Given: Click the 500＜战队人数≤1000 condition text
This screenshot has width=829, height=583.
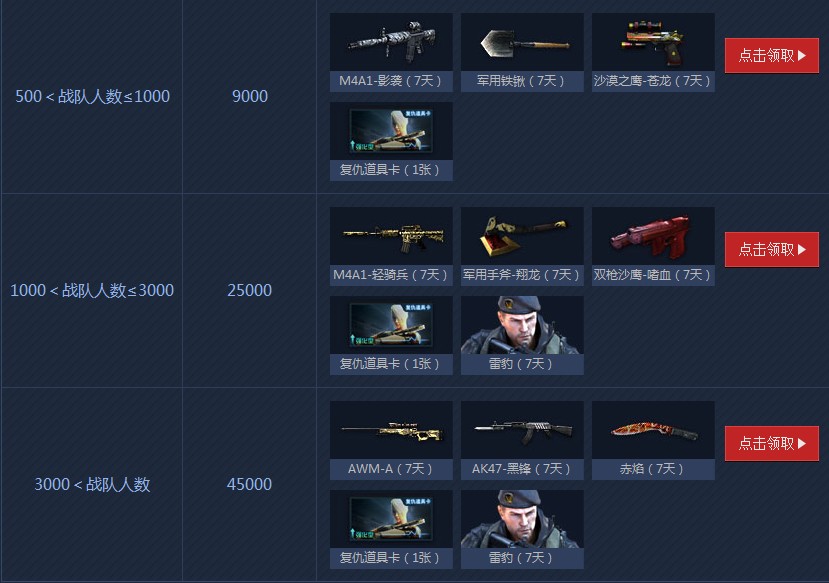Looking at the screenshot, I should [93, 96].
